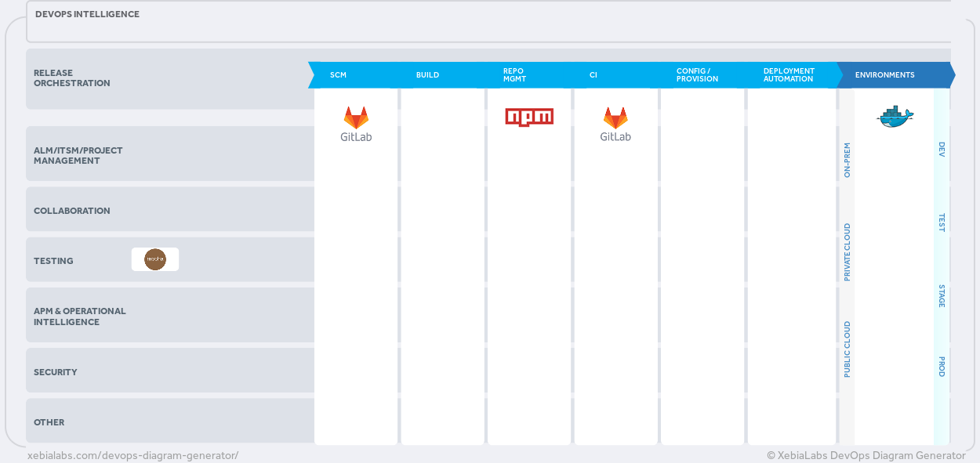This screenshot has width=980, height=463.
Task: Click the SECURITY row label
Action: click(55, 372)
